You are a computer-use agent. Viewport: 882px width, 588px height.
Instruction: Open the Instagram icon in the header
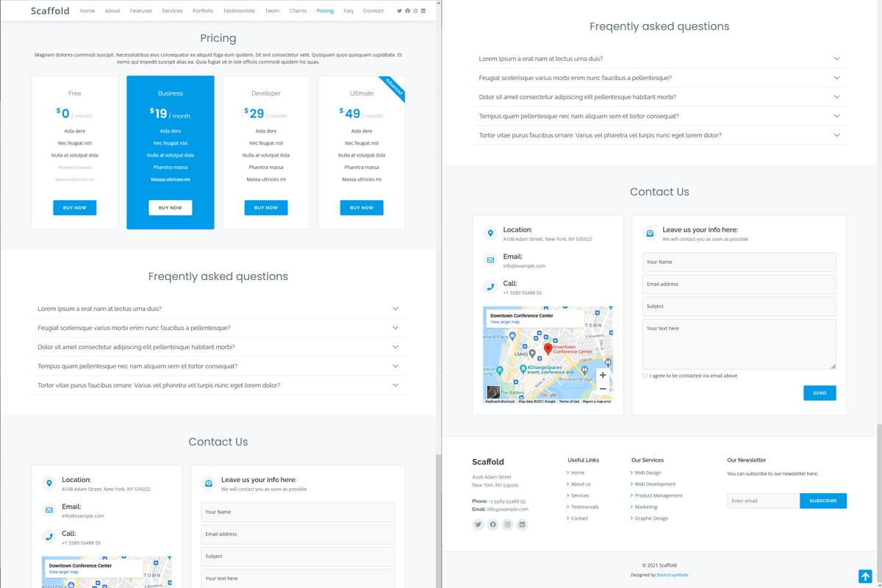pyautogui.click(x=415, y=11)
